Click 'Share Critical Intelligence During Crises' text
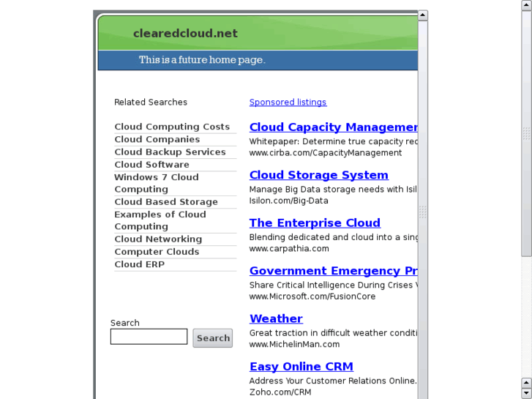 (334, 285)
